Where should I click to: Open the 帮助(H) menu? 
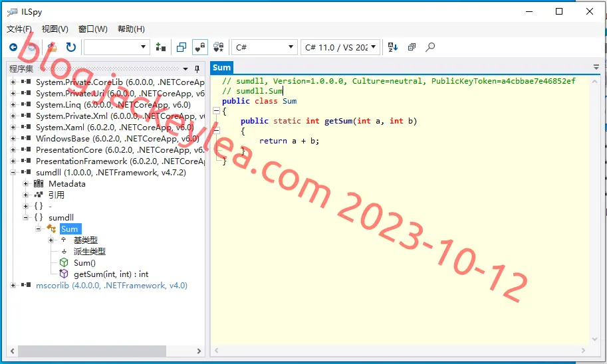point(131,29)
